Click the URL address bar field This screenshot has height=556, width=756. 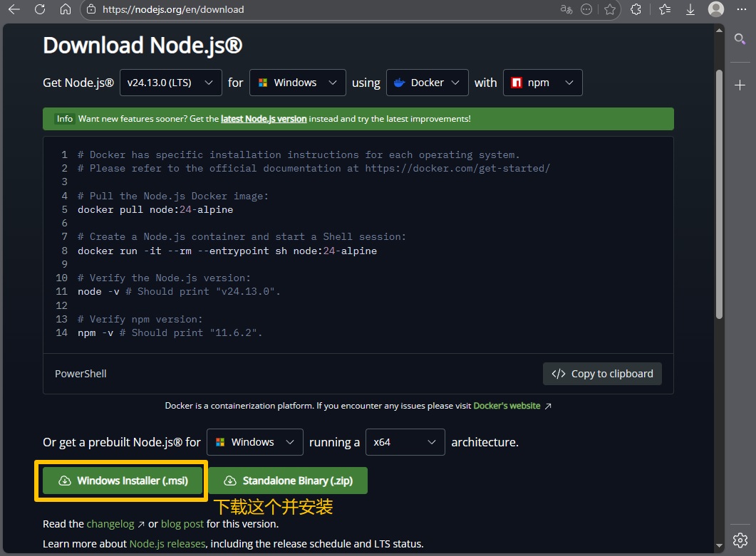point(321,9)
